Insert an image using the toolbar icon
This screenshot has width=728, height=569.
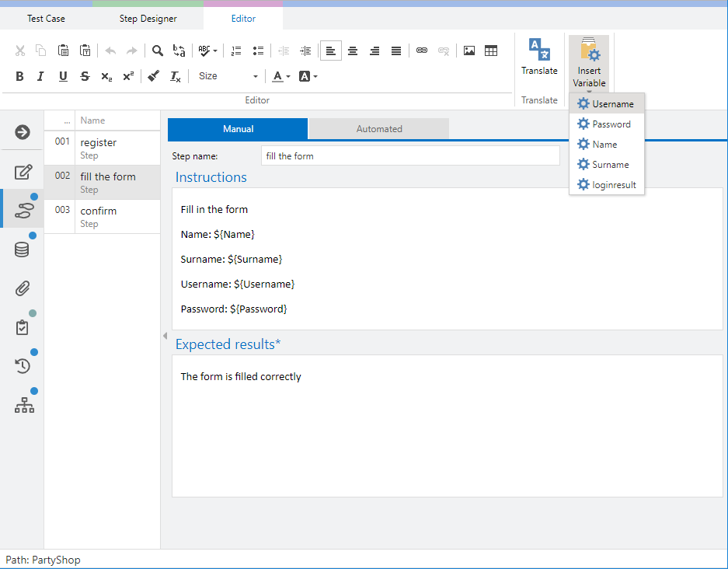pos(468,51)
